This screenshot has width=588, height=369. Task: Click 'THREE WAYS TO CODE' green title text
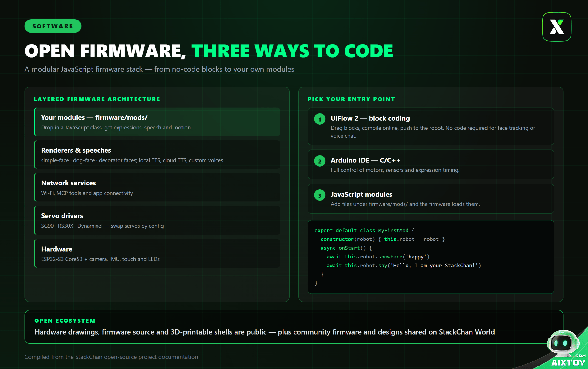pyautogui.click(x=292, y=51)
